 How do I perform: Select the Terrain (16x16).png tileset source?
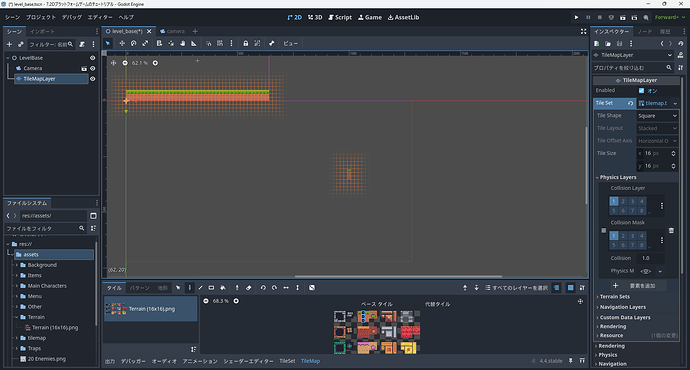[x=150, y=309]
